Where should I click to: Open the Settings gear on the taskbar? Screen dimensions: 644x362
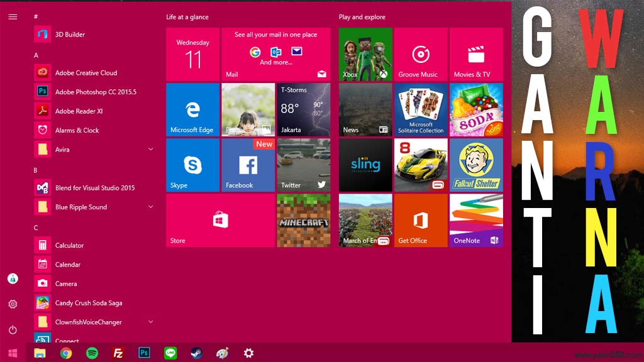[248, 353]
